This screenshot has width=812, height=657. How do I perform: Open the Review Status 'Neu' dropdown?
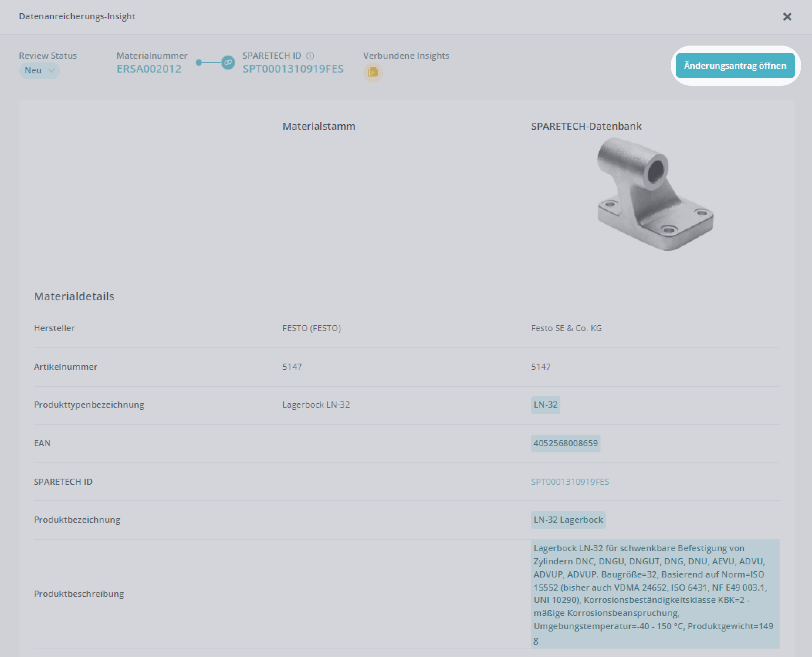(x=39, y=71)
